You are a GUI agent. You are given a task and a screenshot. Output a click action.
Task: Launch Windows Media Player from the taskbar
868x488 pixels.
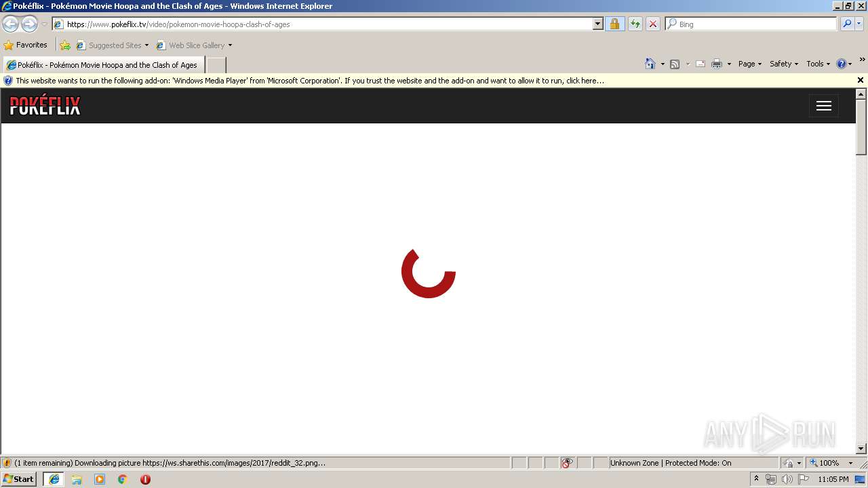pos(100,479)
